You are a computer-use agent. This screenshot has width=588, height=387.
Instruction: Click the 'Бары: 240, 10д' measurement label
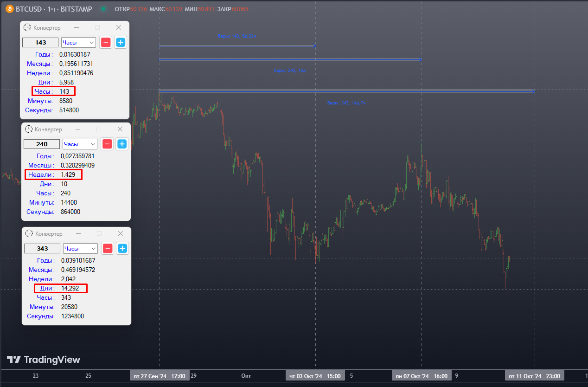pos(290,71)
